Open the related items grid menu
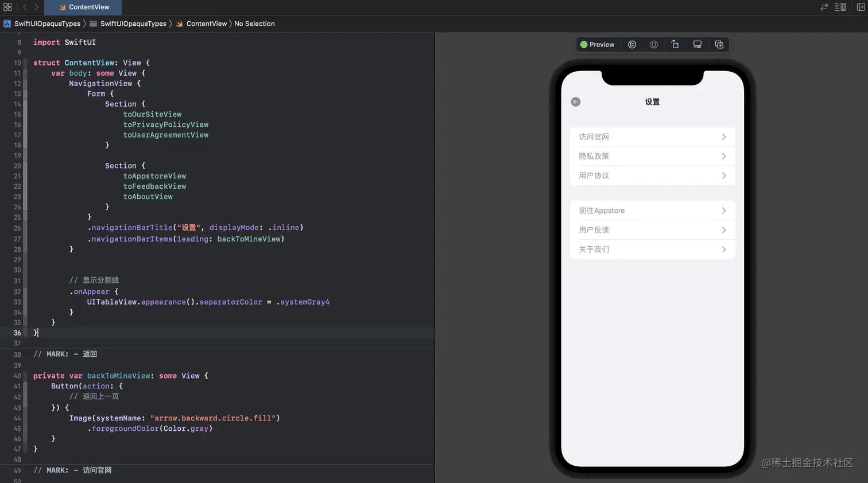Screen dimensions: 868x483 pyautogui.click(x=7, y=7)
